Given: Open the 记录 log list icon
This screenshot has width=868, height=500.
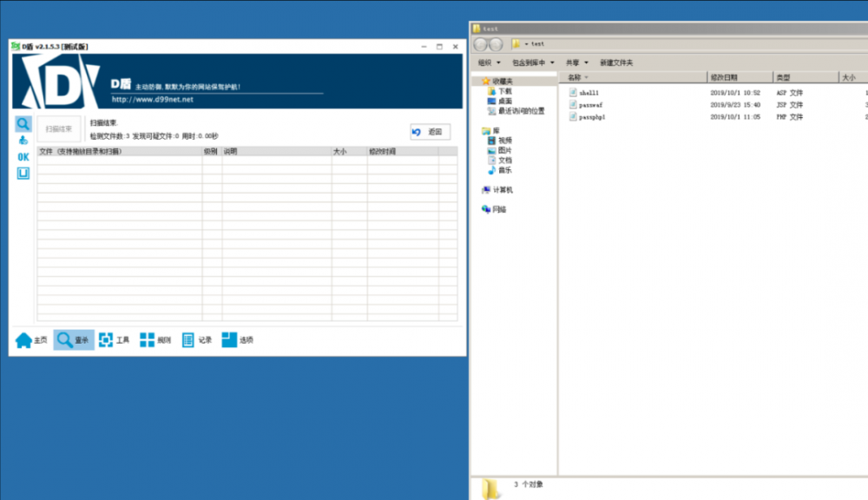Looking at the screenshot, I should [197, 340].
